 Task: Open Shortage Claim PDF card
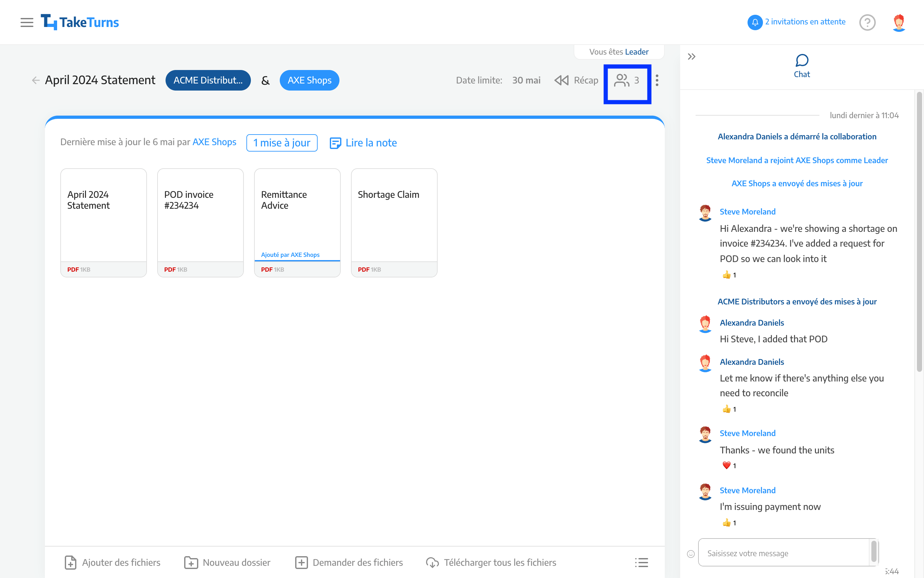(394, 223)
